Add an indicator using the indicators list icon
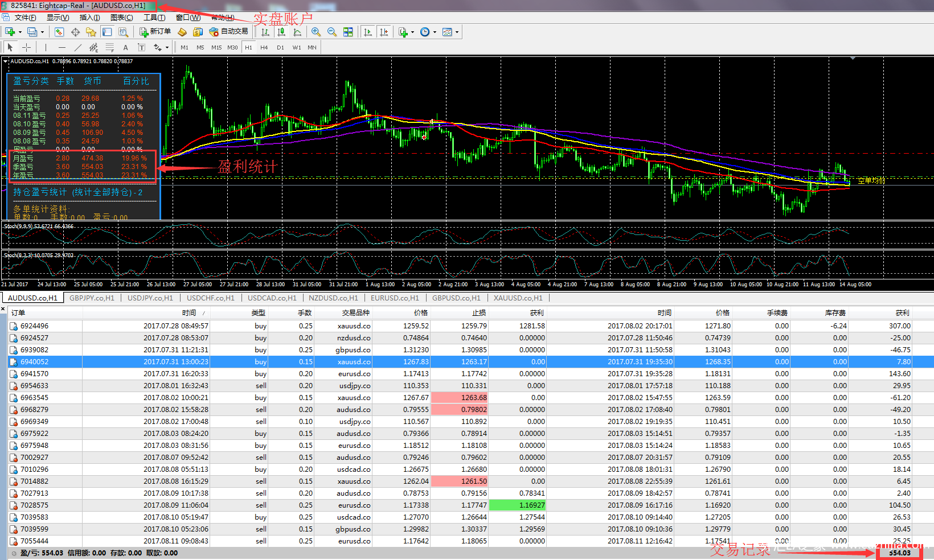This screenshot has width=934, height=560. click(403, 32)
